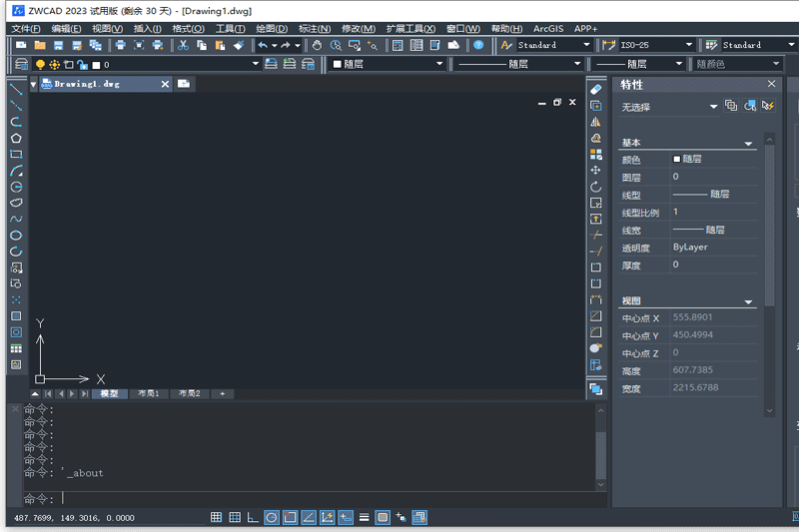
Task: Toggle Dynamic UCS in status bar
Action: pyautogui.click(x=327, y=518)
